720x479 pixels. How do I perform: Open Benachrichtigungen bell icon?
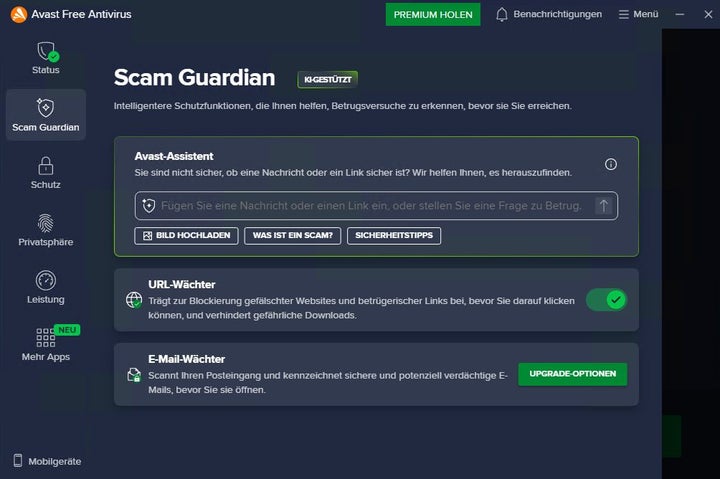point(502,14)
